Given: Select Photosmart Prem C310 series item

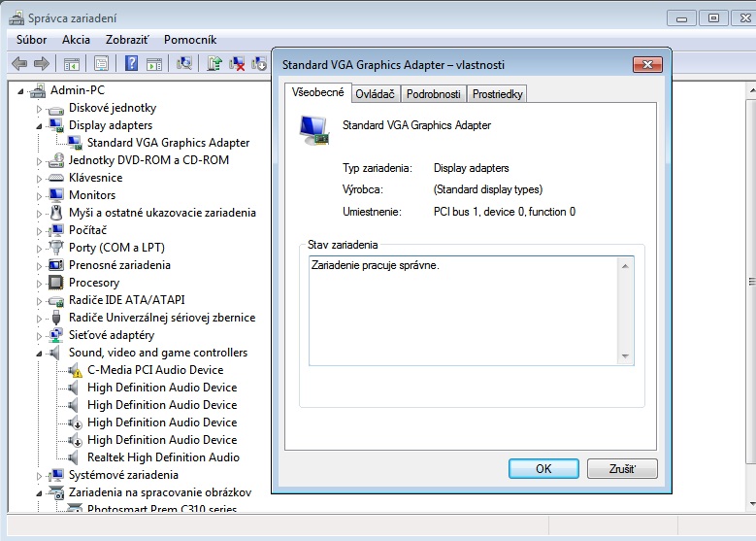Looking at the screenshot, I should coord(162,509).
